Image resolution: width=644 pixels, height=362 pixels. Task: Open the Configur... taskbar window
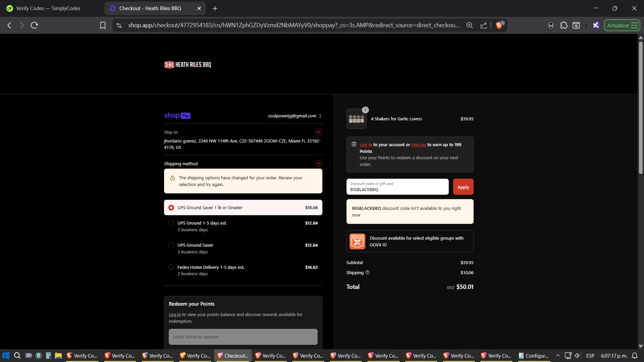(x=533, y=356)
